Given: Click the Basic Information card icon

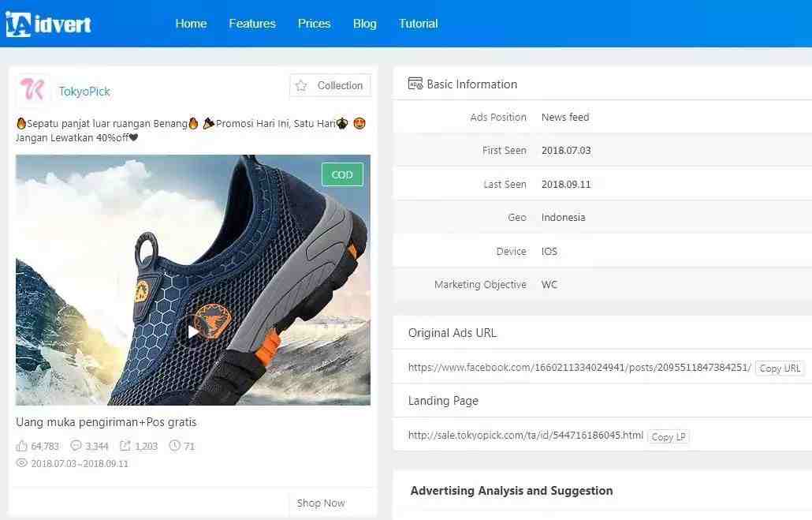Looking at the screenshot, I should point(415,84).
